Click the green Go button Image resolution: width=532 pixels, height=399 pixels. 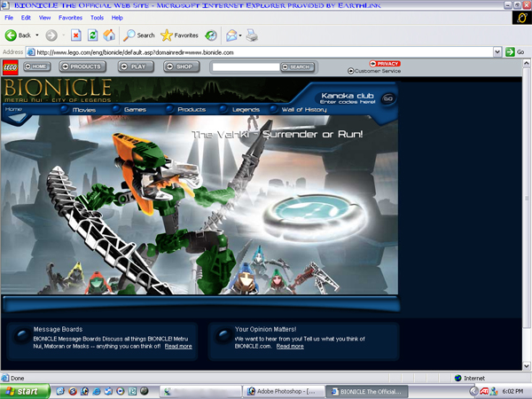[x=514, y=52]
